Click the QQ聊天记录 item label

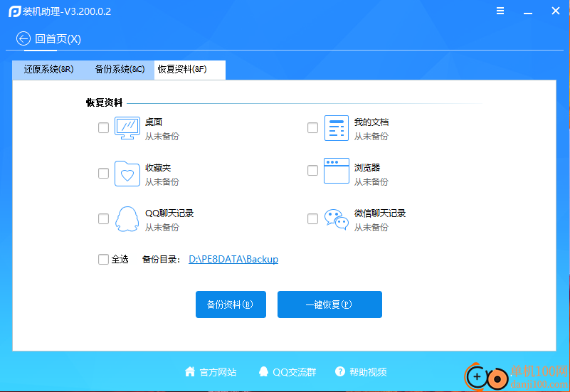tap(169, 213)
